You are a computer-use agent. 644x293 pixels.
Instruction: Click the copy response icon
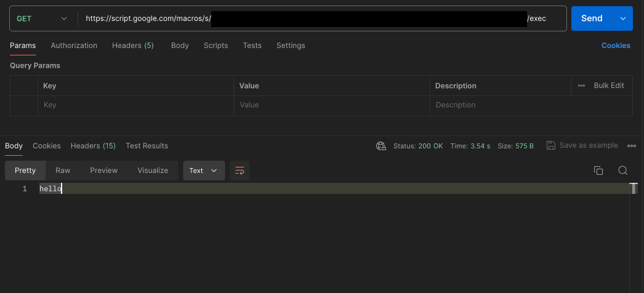tap(598, 171)
